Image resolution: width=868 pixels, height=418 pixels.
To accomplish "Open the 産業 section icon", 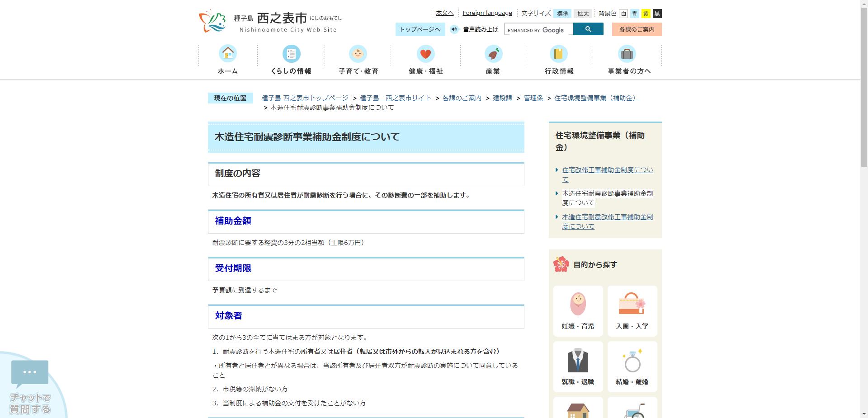I will pos(492,54).
